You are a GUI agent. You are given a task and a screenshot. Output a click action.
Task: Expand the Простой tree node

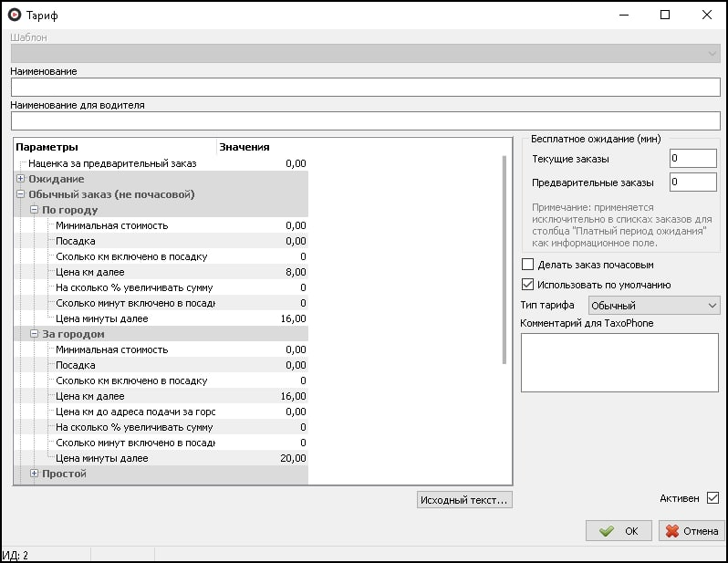tap(34, 474)
